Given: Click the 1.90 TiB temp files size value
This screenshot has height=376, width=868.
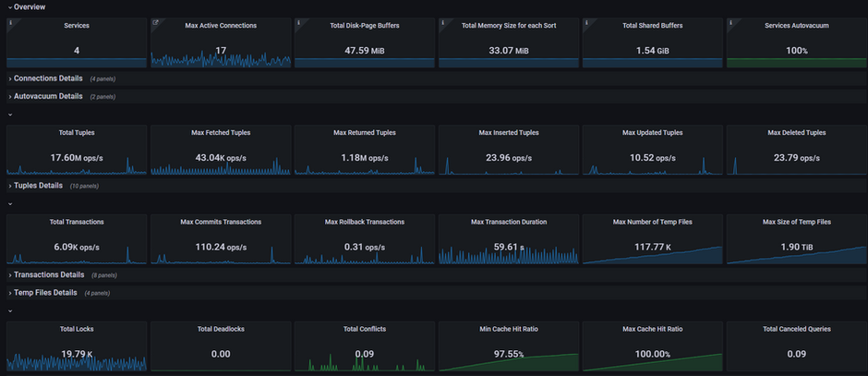Looking at the screenshot, I should [797, 248].
